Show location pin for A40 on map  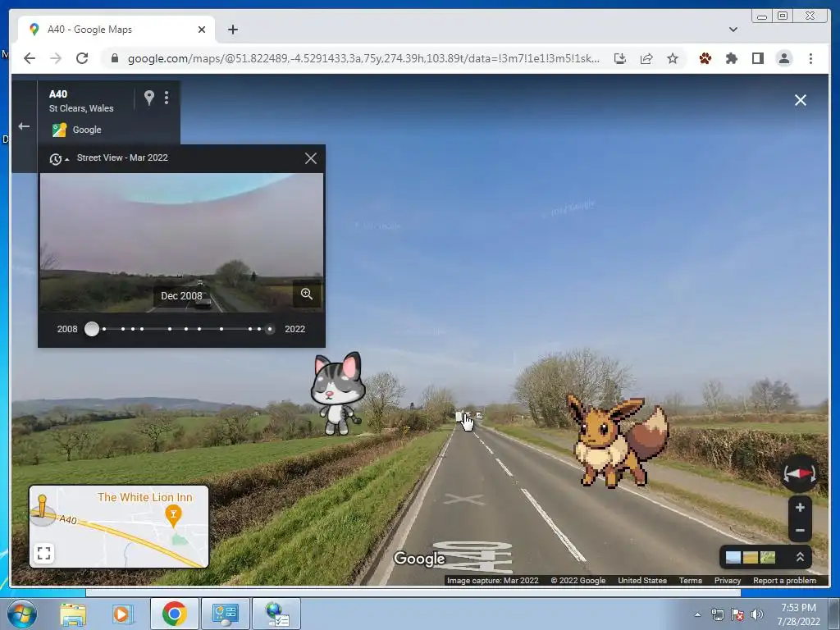149,98
